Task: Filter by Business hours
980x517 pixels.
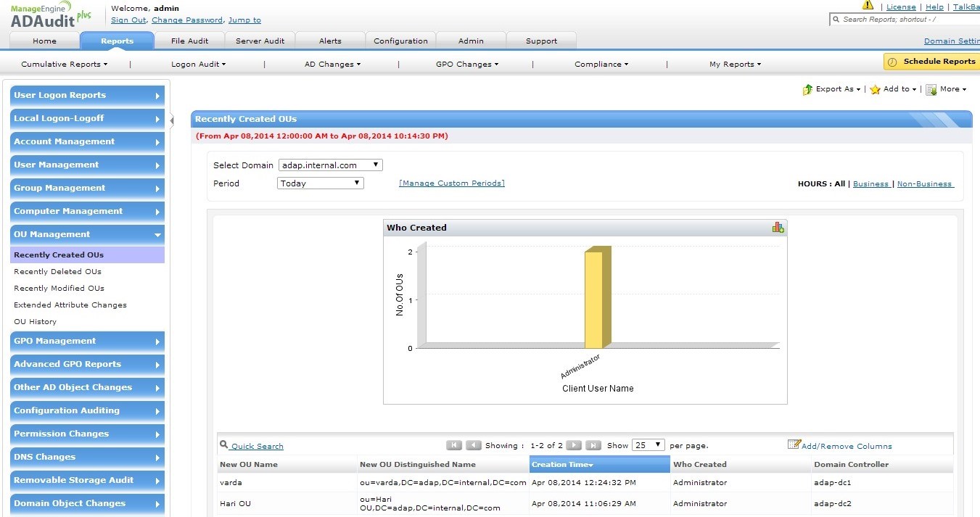Action: click(870, 184)
